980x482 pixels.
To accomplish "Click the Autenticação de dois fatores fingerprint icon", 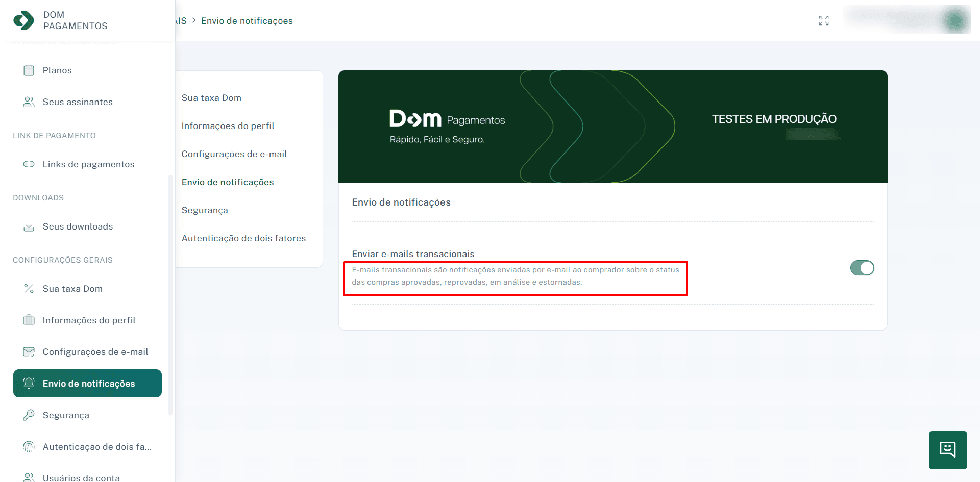I will (29, 446).
